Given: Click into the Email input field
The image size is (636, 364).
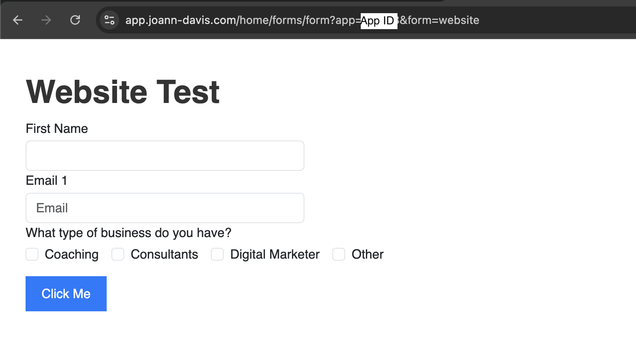Looking at the screenshot, I should point(165,208).
